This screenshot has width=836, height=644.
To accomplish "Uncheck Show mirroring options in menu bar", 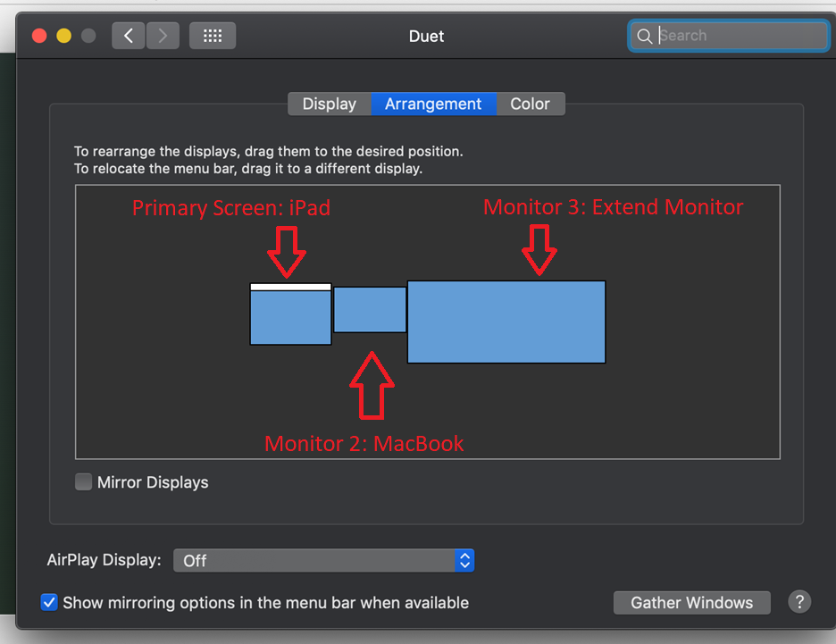I will pos(49,602).
